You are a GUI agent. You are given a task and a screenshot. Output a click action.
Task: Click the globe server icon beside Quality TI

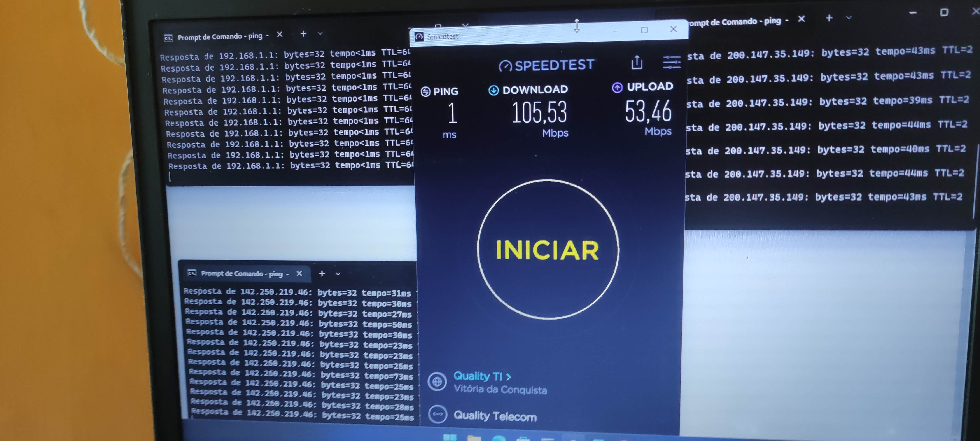(x=437, y=381)
